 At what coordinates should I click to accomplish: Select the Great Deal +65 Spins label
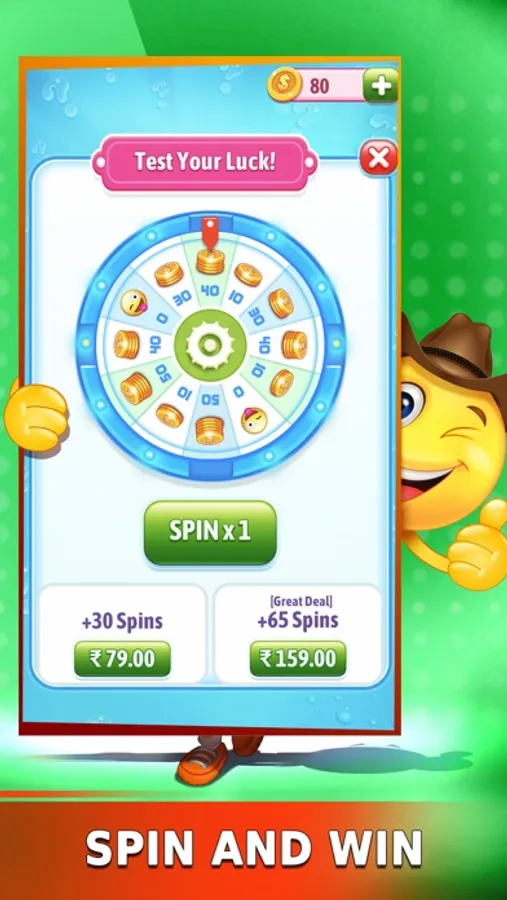pos(297,613)
